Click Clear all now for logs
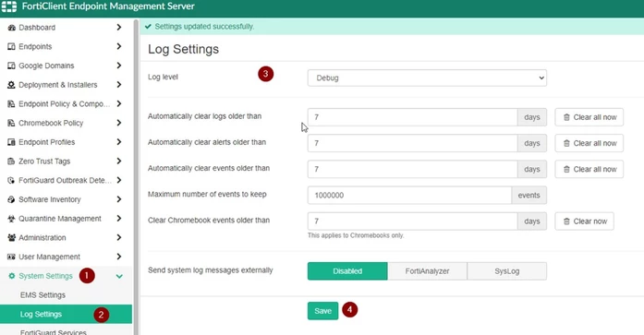 coord(589,117)
